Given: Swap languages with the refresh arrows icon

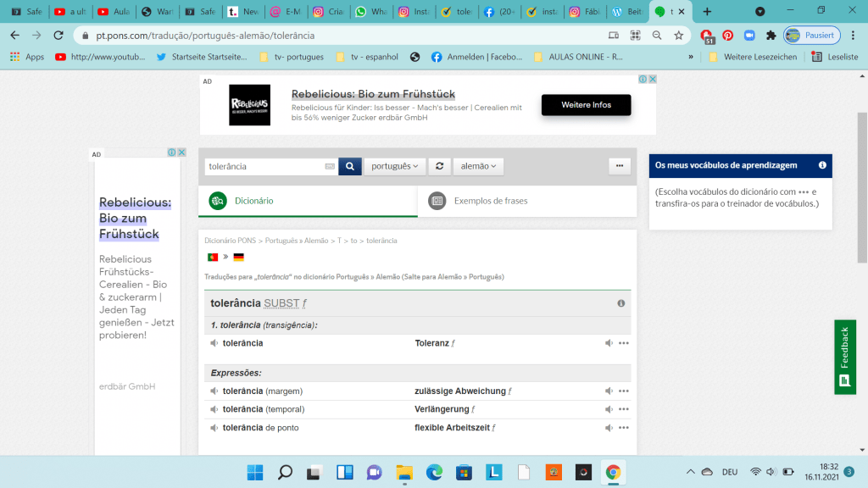Looking at the screenshot, I should pyautogui.click(x=439, y=166).
